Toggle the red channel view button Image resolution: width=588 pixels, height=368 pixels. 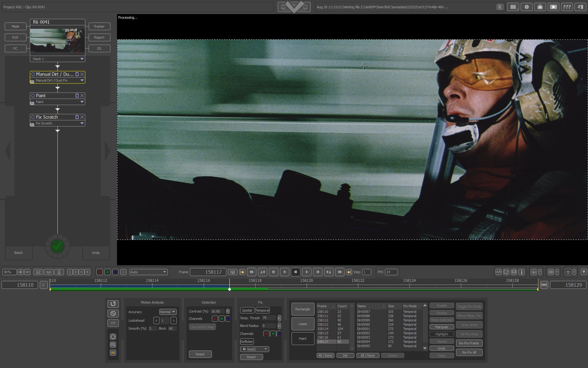click(x=100, y=272)
